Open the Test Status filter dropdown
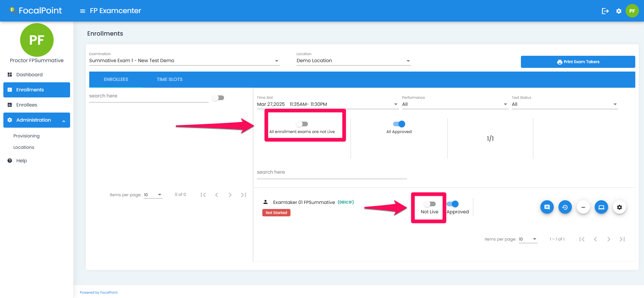The height and width of the screenshot is (298, 644). (x=565, y=104)
